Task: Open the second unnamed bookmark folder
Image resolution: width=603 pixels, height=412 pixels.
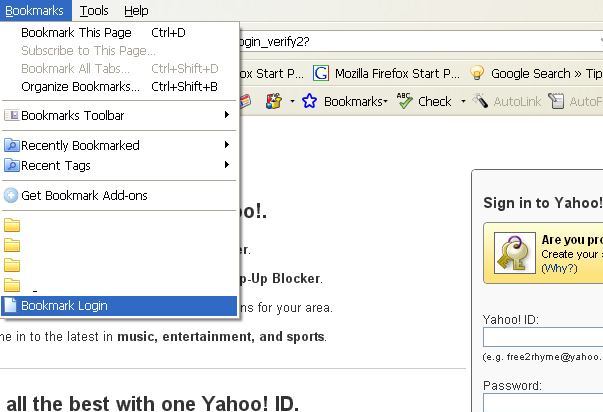Action: point(12,245)
